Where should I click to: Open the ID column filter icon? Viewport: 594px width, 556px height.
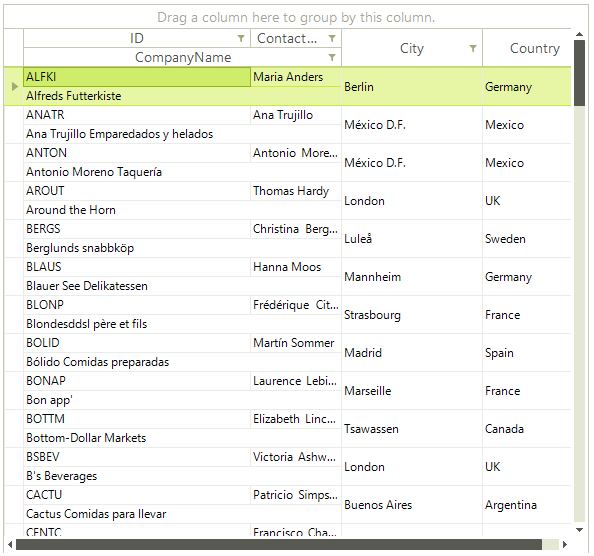tap(241, 38)
